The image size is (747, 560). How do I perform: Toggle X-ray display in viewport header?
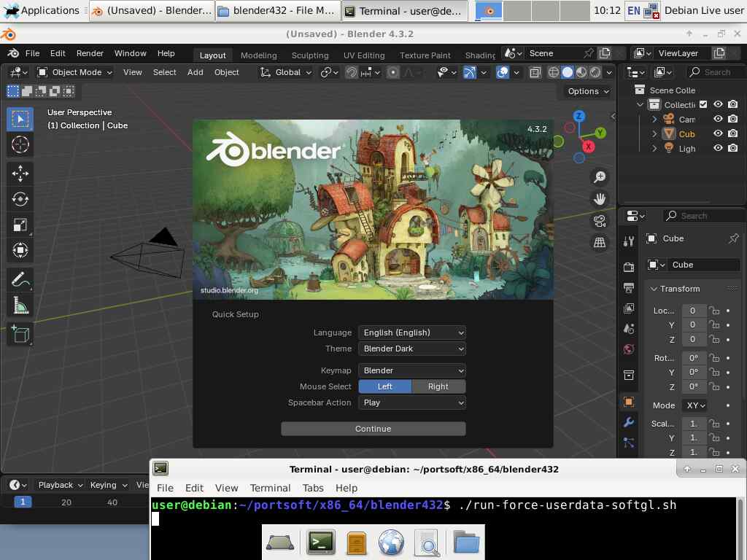tap(535, 72)
